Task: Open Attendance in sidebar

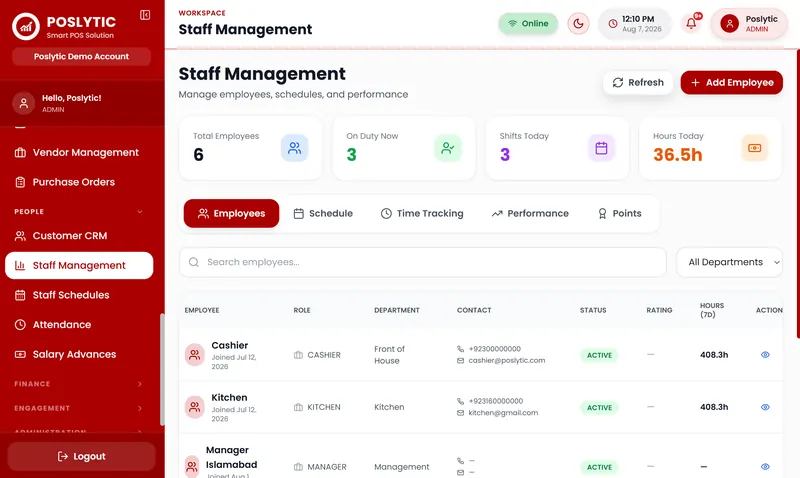Action: point(79,324)
